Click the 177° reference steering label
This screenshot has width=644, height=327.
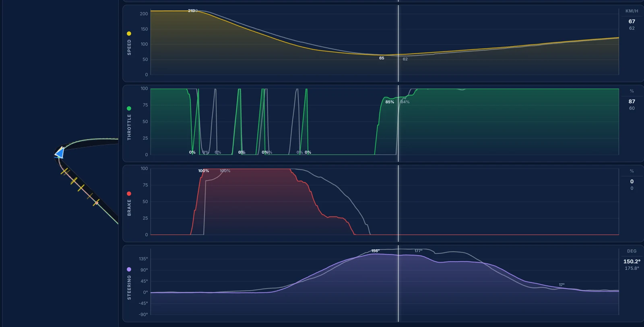coord(418,251)
